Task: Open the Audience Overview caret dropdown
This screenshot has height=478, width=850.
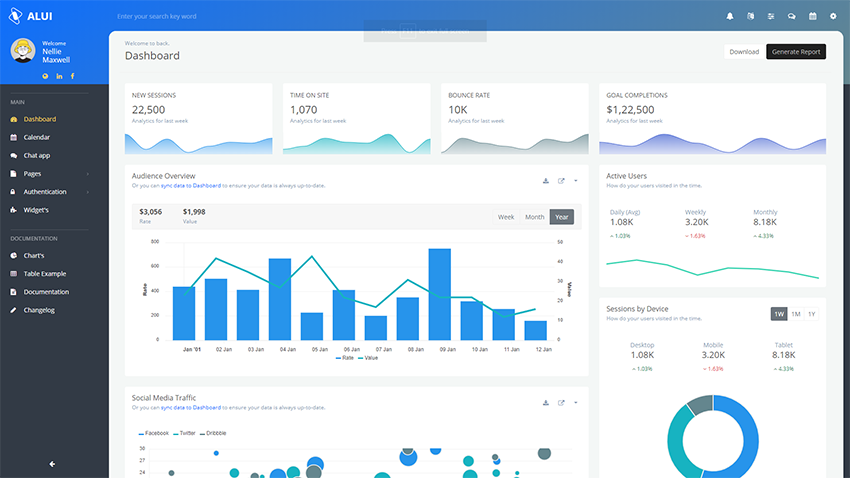Action: point(576,181)
